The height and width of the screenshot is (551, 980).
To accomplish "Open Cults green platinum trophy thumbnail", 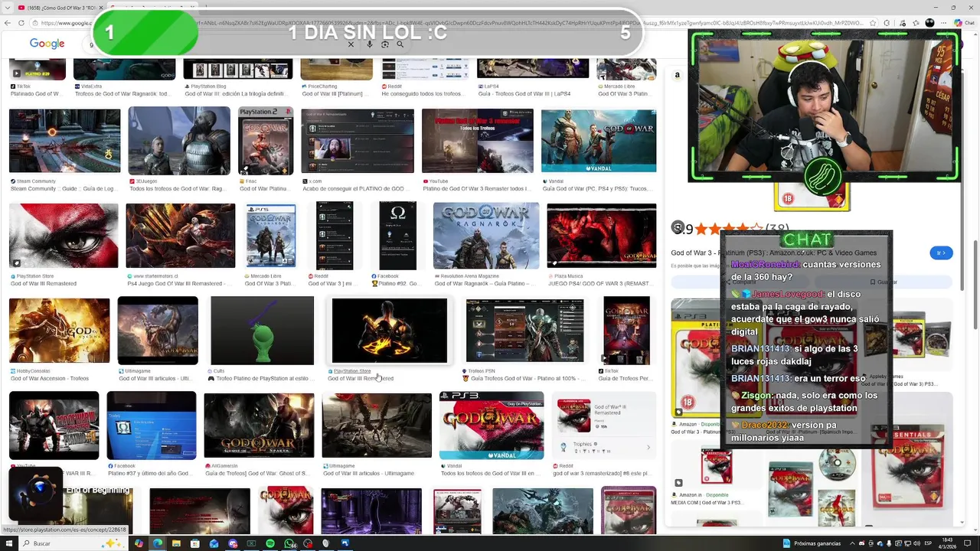I will click(x=261, y=331).
